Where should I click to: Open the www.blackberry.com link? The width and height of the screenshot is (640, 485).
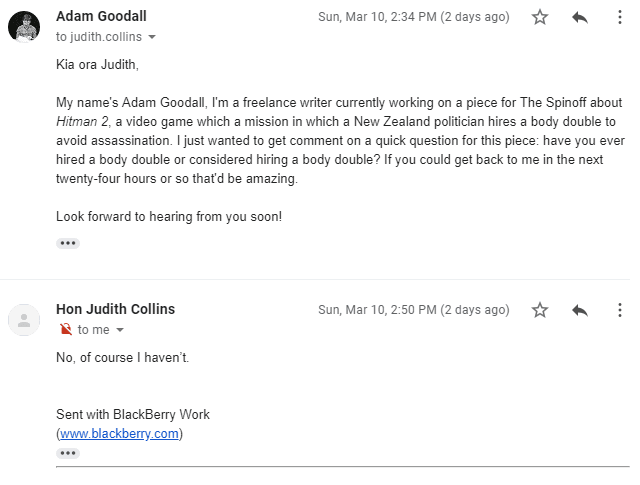coord(119,434)
